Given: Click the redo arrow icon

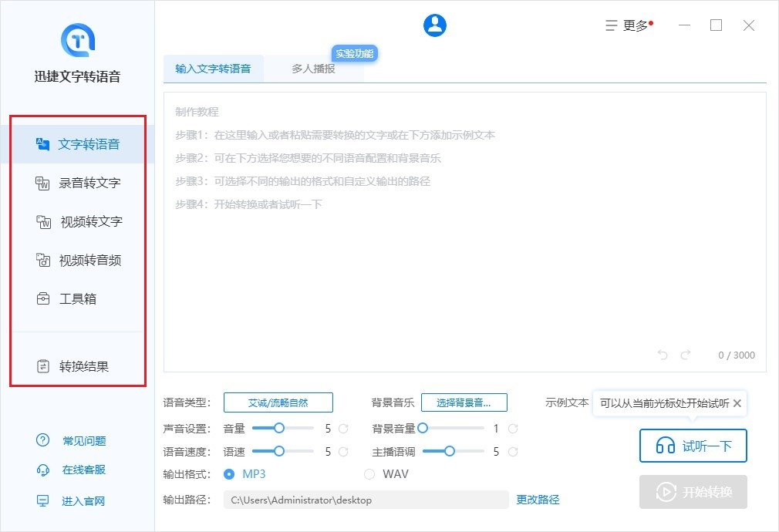Looking at the screenshot, I should pyautogui.click(x=686, y=355).
